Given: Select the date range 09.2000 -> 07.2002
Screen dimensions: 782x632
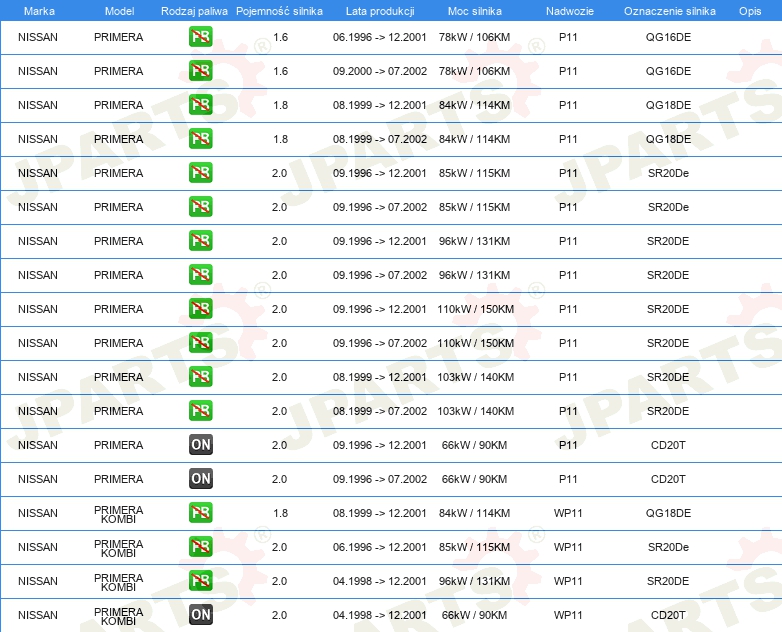Looking at the screenshot, I should (380, 71).
